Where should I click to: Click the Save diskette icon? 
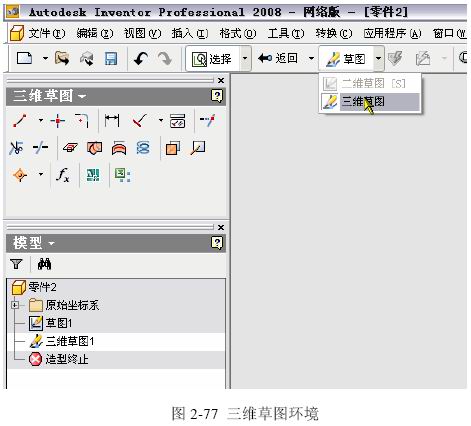(111, 59)
